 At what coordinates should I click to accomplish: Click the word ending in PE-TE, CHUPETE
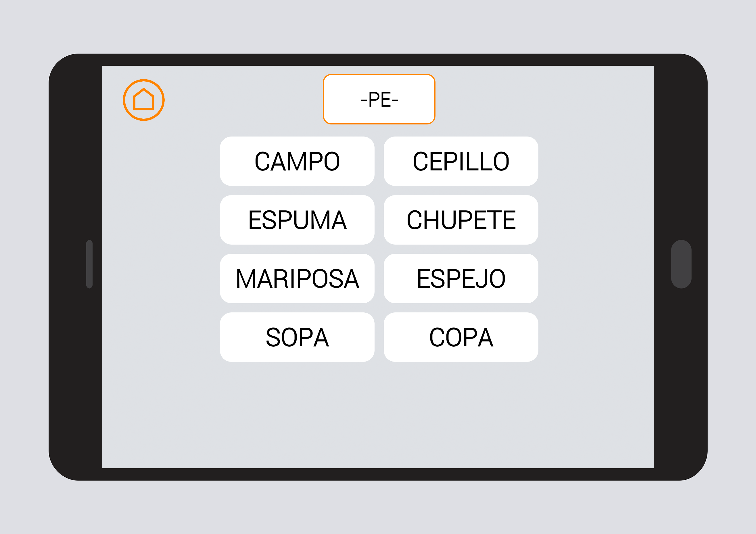coord(461,220)
